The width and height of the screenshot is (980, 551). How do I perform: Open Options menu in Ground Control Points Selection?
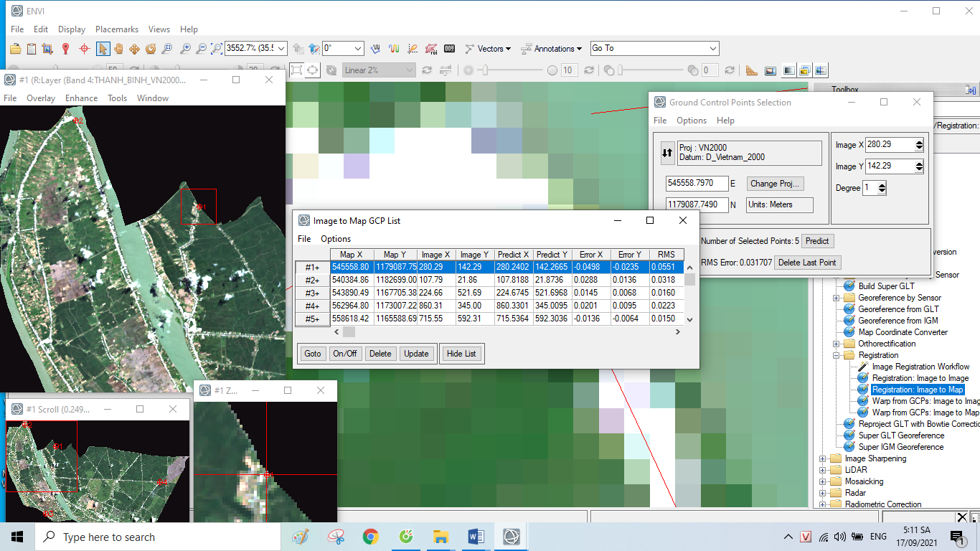point(692,121)
